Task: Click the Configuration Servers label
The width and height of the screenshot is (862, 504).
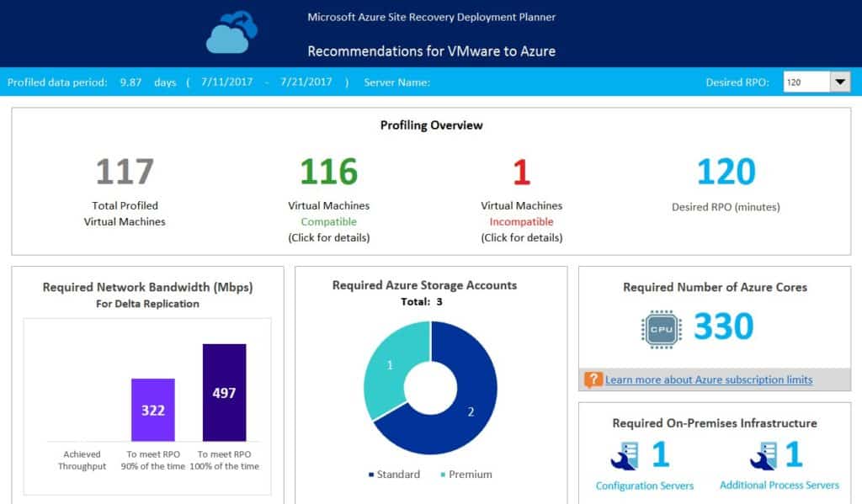Action: 645,485
